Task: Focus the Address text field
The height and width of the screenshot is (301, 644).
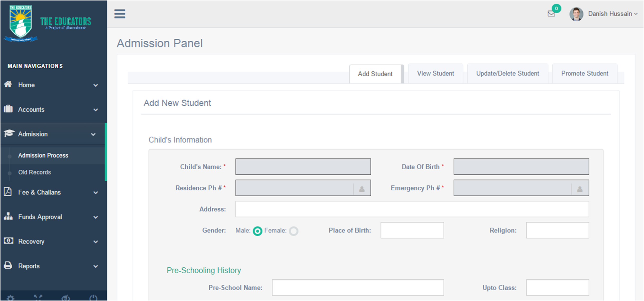Action: (x=412, y=209)
